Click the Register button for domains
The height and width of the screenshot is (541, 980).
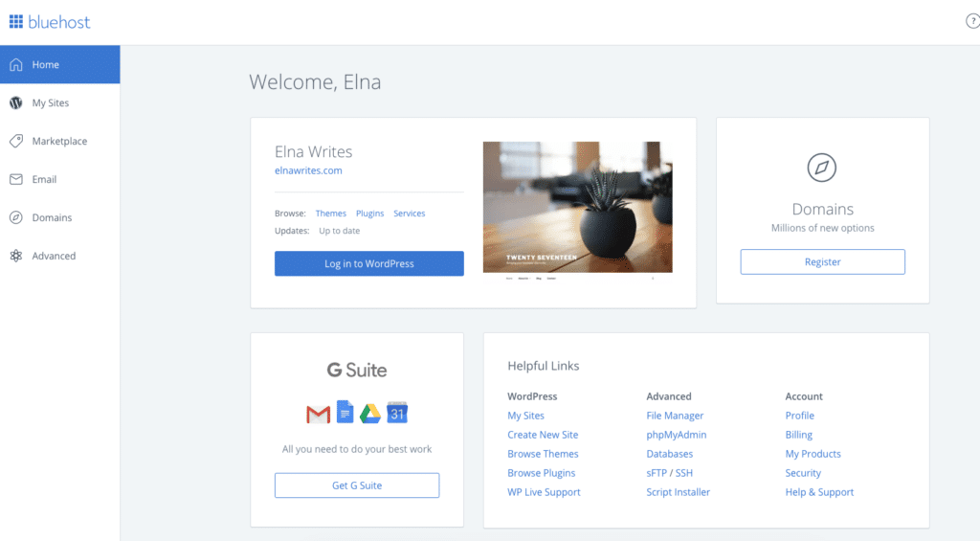[822, 262]
